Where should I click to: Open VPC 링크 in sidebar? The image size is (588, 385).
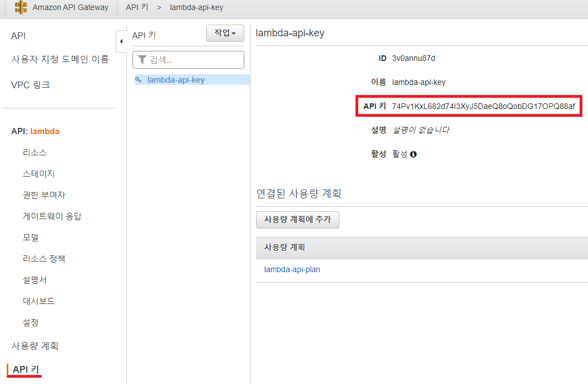tap(30, 85)
